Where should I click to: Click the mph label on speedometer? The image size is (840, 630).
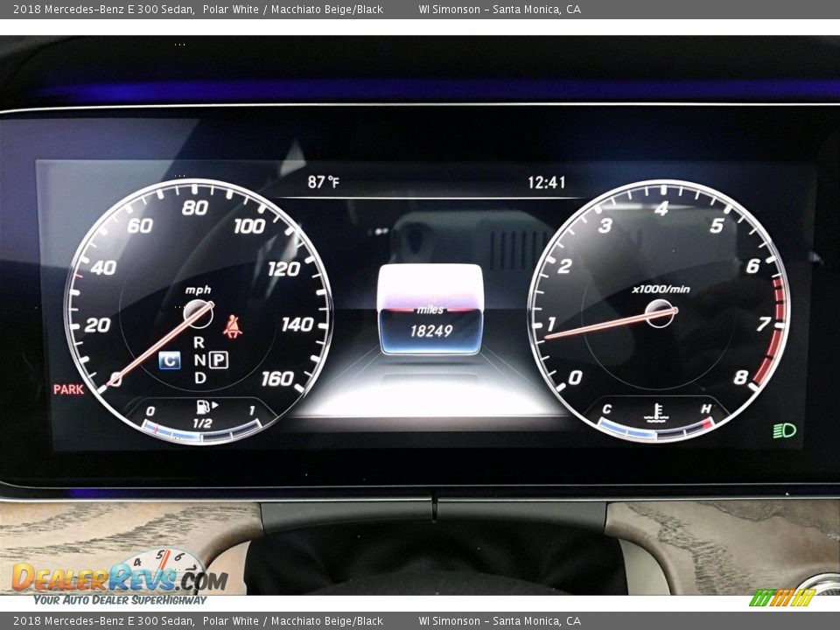click(199, 290)
